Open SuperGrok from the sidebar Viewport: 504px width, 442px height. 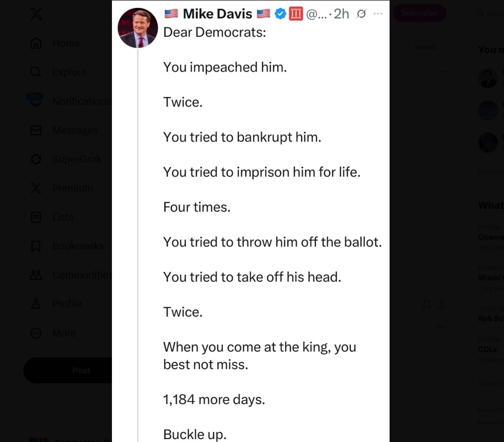pyautogui.click(x=36, y=159)
